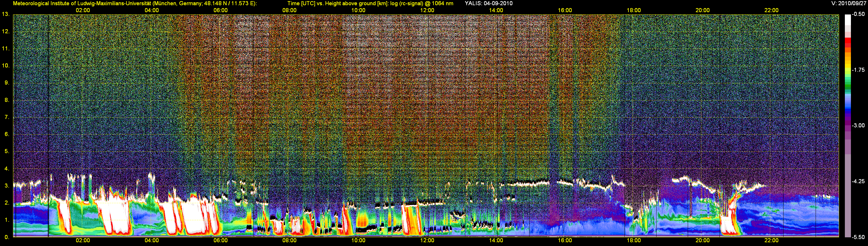Click the -5.50 color scale value

(858, 237)
